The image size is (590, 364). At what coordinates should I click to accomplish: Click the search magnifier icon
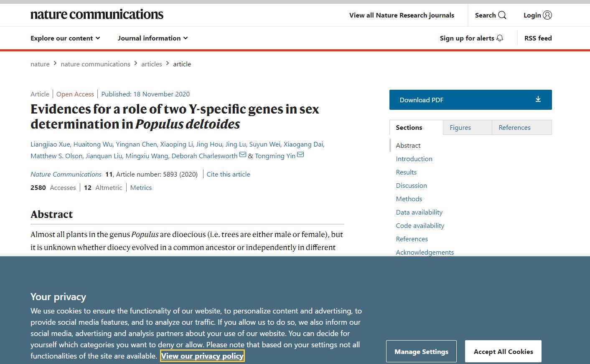tap(502, 15)
